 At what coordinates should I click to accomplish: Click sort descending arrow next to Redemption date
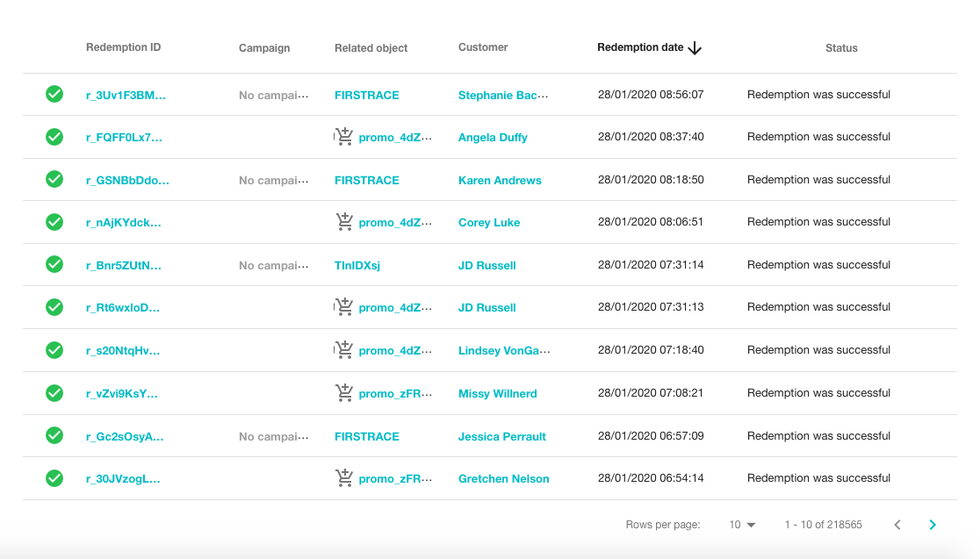[695, 48]
